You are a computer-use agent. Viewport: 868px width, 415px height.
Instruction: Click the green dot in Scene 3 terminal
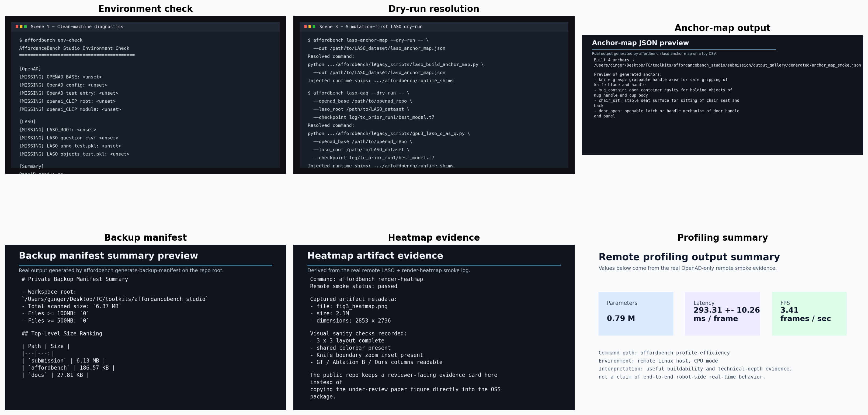pyautogui.click(x=314, y=27)
